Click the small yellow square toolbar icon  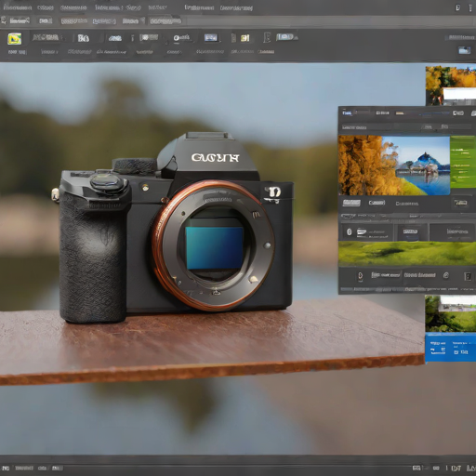pos(245,38)
